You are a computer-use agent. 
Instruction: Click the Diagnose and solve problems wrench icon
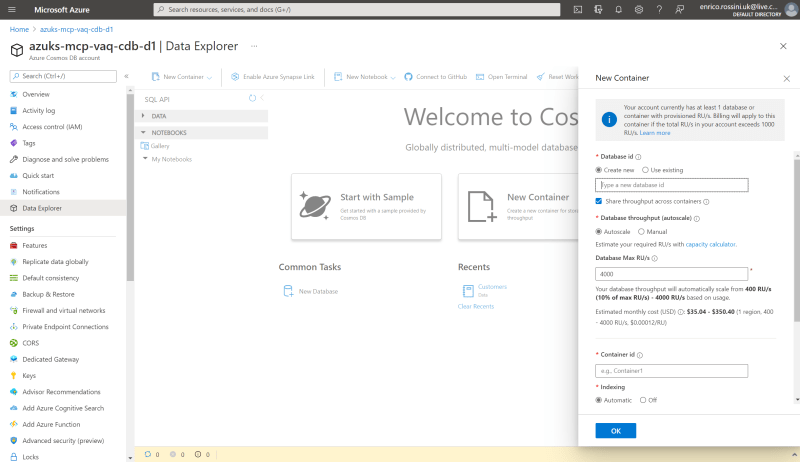[14, 160]
